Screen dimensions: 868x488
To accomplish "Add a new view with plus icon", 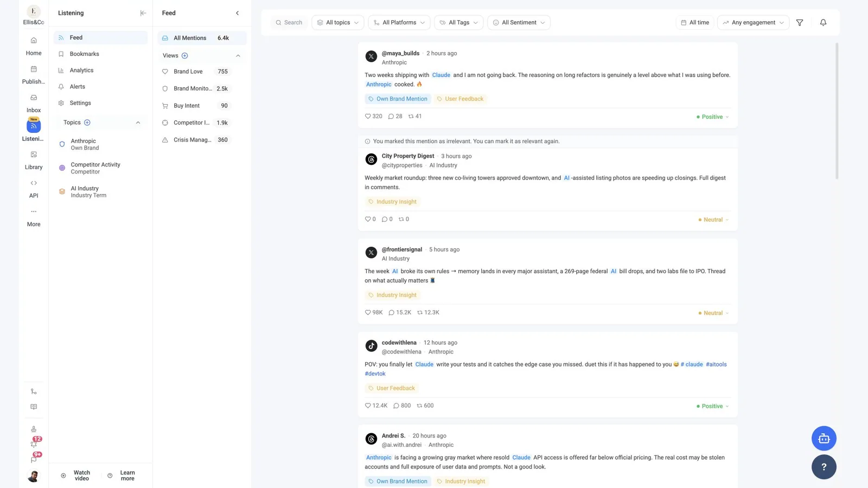I will (x=184, y=56).
